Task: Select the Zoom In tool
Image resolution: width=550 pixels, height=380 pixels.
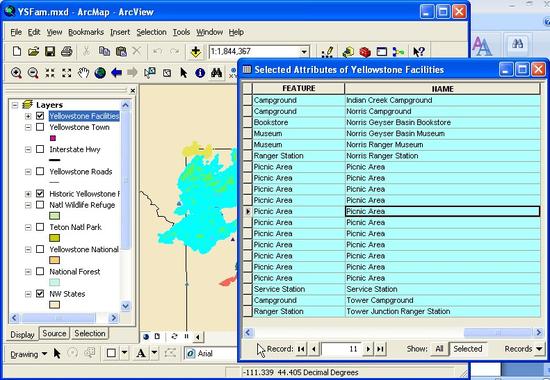Action: [x=16, y=73]
